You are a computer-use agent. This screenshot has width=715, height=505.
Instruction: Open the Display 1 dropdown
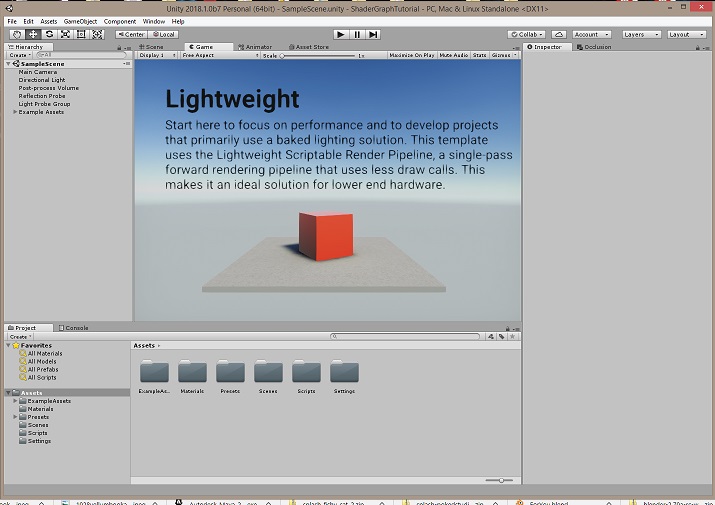pyautogui.click(x=157, y=55)
